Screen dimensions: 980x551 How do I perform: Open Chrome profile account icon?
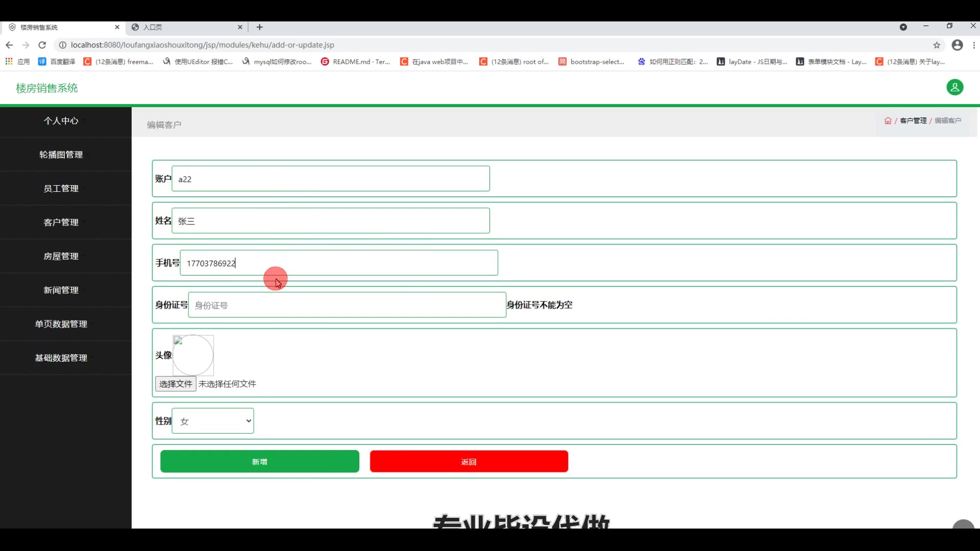[x=957, y=45]
